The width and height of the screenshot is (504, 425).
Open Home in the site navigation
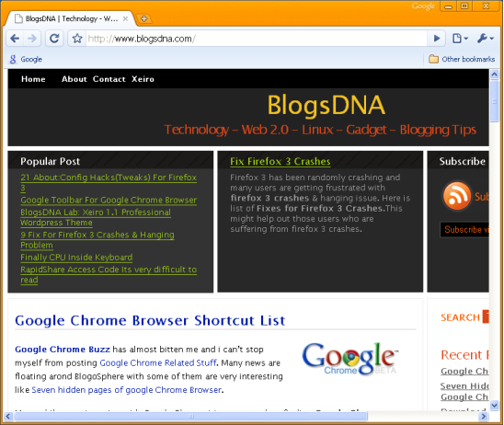coord(33,79)
